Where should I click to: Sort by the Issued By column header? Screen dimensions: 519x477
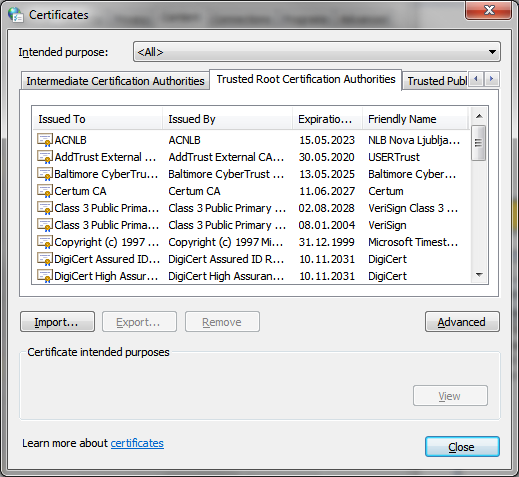[x=227, y=119]
